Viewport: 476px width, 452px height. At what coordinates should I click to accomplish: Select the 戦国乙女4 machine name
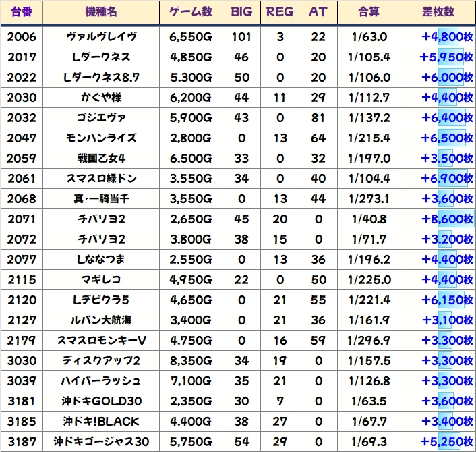pyautogui.click(x=101, y=159)
